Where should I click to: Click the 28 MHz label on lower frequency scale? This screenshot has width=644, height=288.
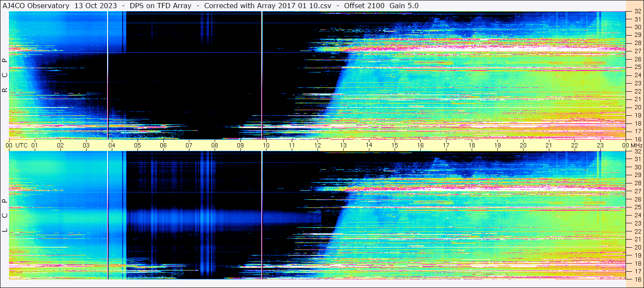(637, 183)
